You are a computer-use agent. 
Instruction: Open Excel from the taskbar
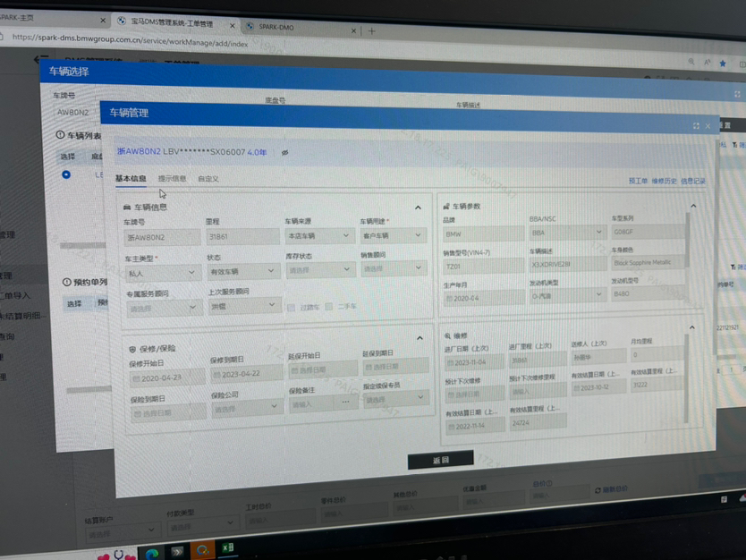[x=228, y=547]
